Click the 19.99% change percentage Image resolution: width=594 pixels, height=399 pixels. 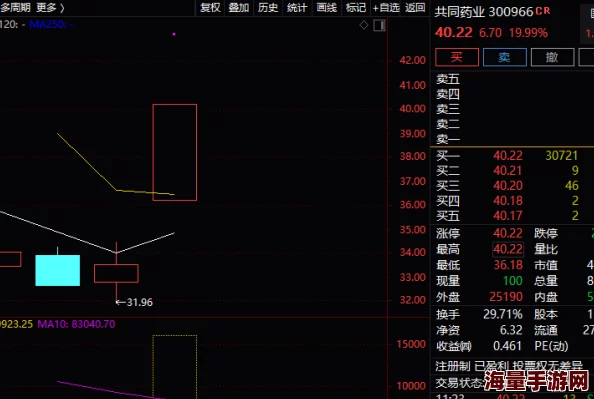528,33
